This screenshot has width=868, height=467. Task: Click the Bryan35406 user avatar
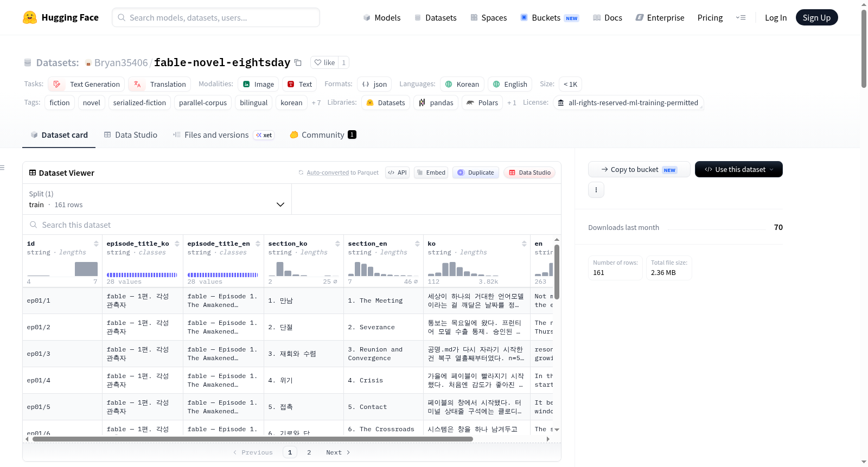[88, 63]
